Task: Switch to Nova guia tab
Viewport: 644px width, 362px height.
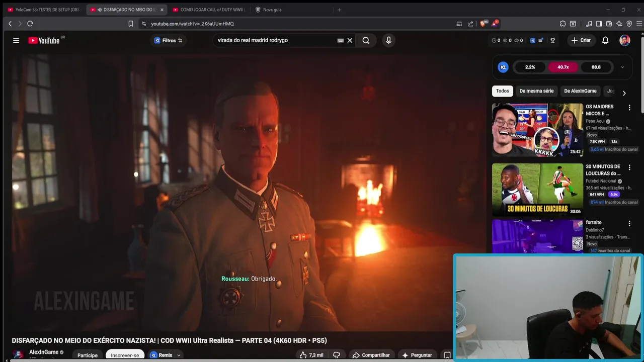Action: pyautogui.click(x=291, y=10)
